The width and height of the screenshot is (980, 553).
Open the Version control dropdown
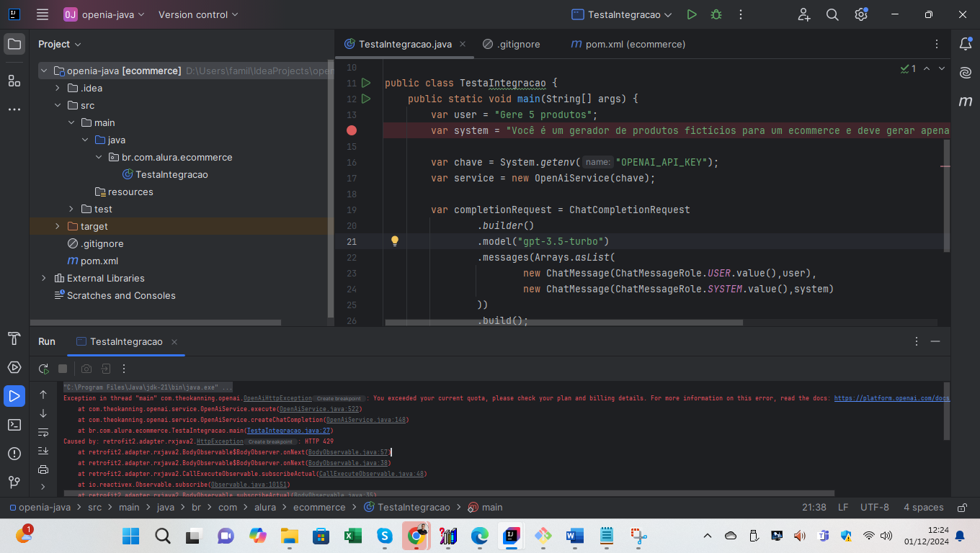coord(198,14)
